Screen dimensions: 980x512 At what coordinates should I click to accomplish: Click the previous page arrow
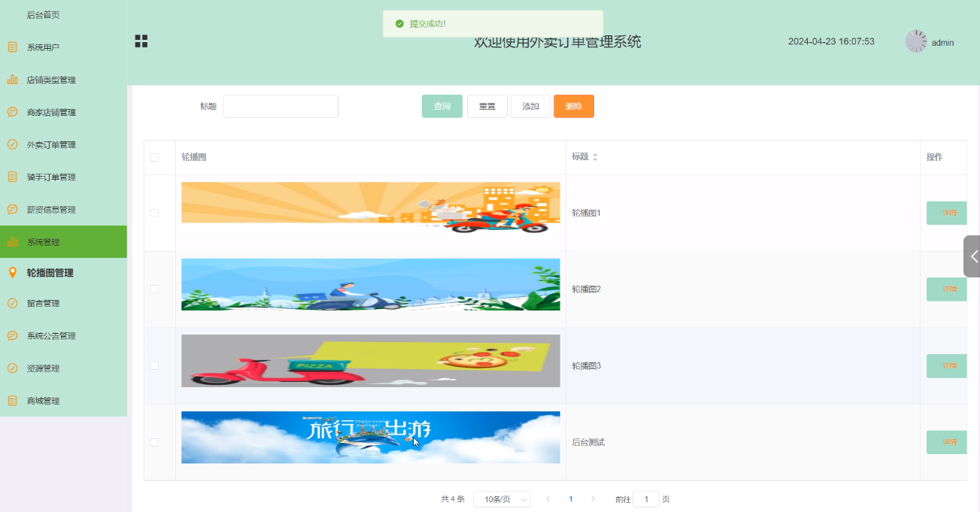(x=548, y=499)
